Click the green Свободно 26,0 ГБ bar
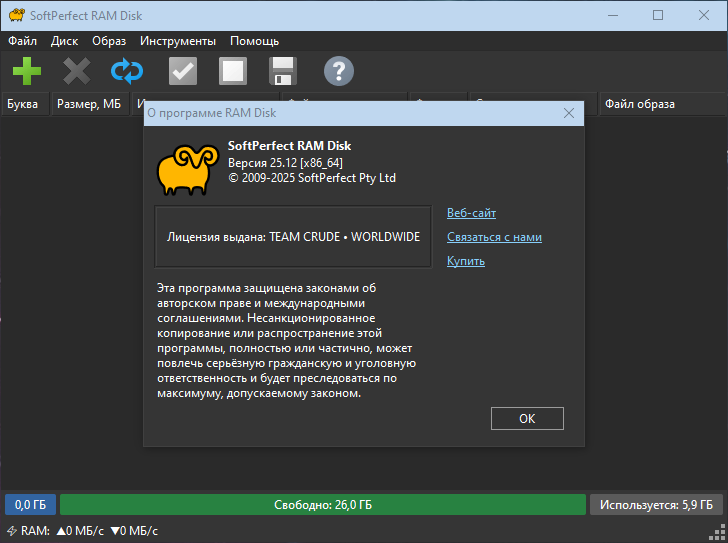Image resolution: width=728 pixels, height=543 pixels. point(323,505)
